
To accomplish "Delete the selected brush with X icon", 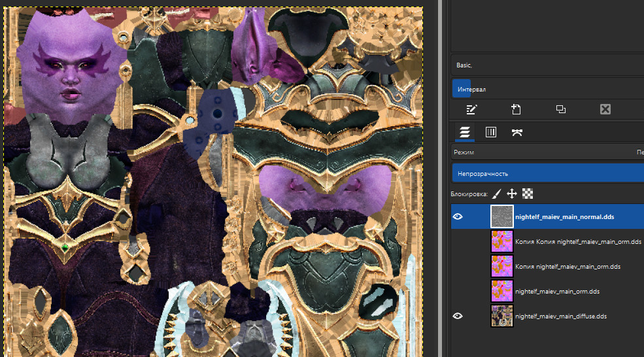I will [x=605, y=109].
